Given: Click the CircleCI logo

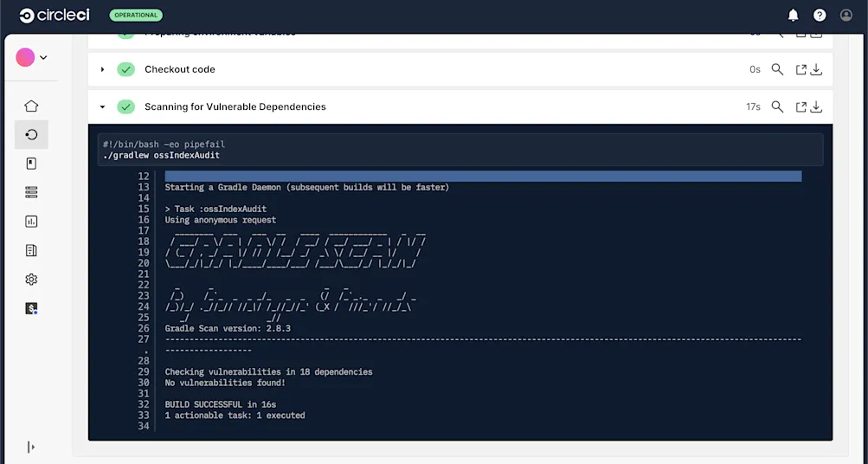Looking at the screenshot, I should [x=55, y=16].
